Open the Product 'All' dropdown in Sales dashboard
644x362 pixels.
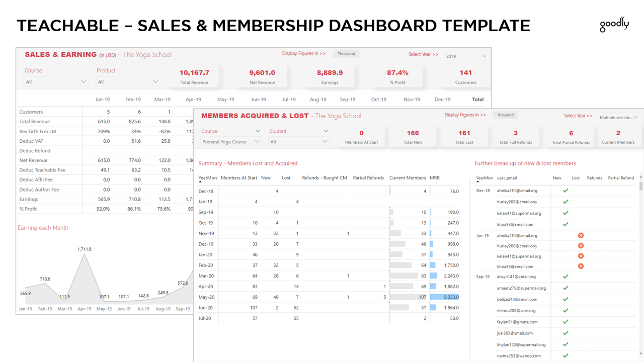pos(128,81)
